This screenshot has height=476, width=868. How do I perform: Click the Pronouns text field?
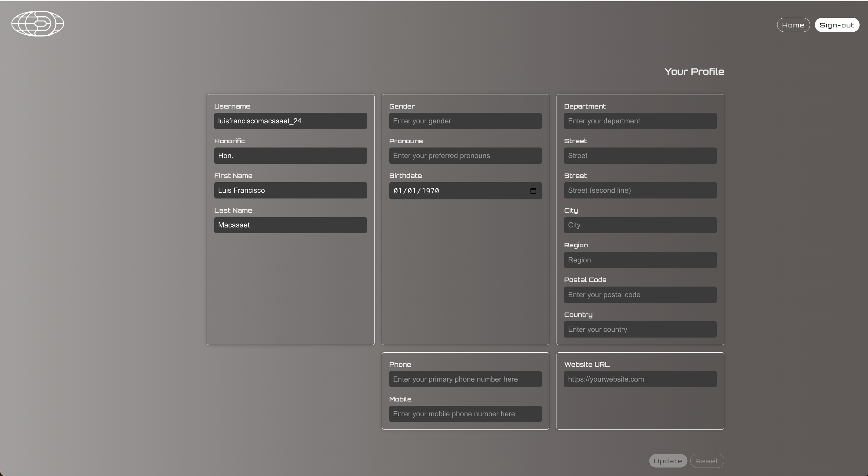pyautogui.click(x=465, y=156)
